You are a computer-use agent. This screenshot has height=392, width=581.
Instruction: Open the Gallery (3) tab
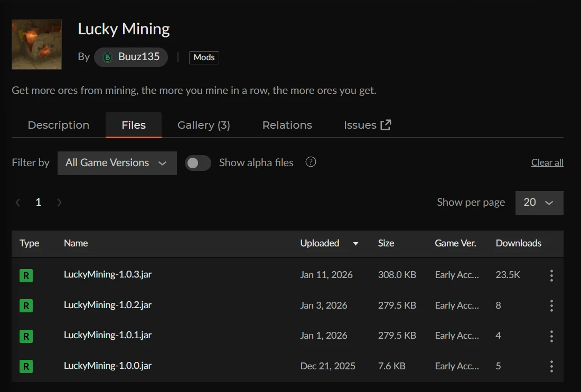point(203,125)
